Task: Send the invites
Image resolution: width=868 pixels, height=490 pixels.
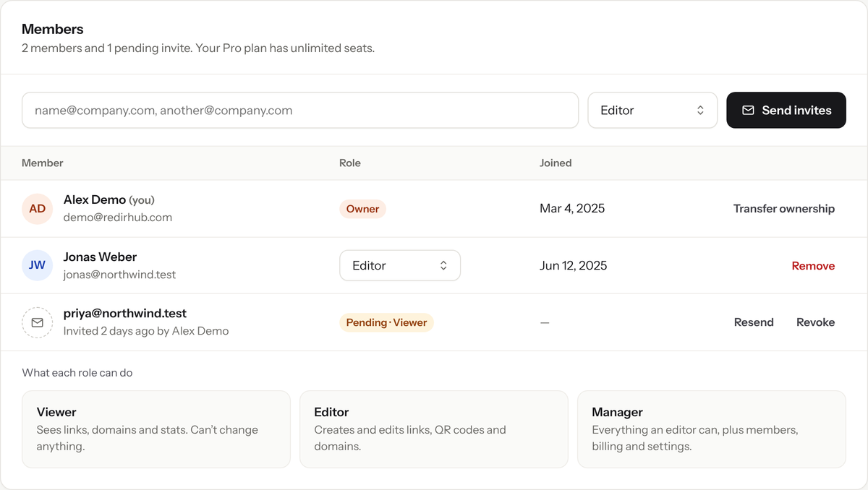Action: click(786, 111)
